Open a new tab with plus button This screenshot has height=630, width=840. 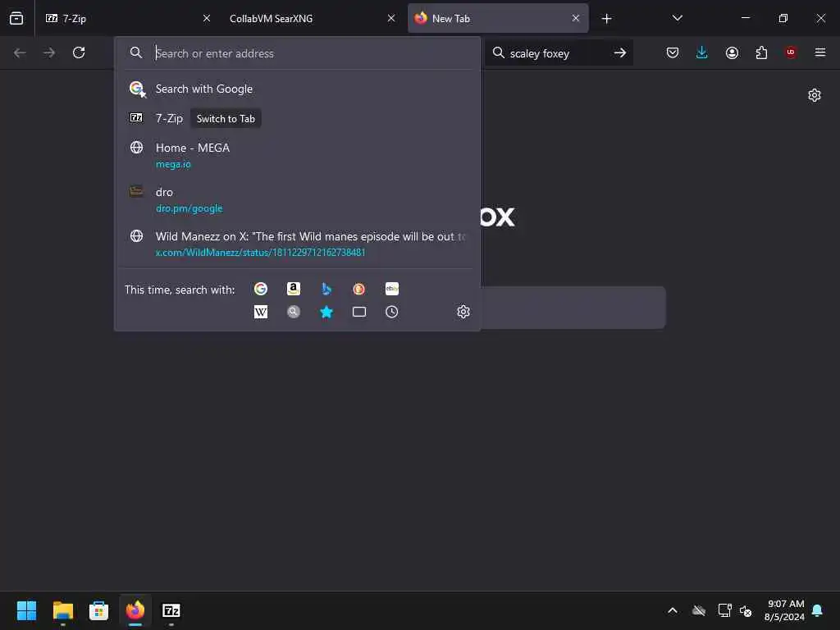606,19
